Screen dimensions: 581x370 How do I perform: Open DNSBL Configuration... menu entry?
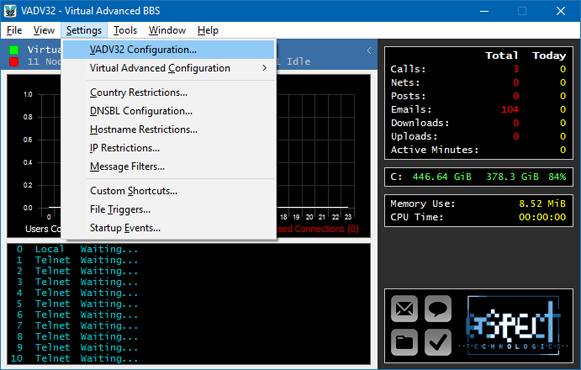pos(169,111)
